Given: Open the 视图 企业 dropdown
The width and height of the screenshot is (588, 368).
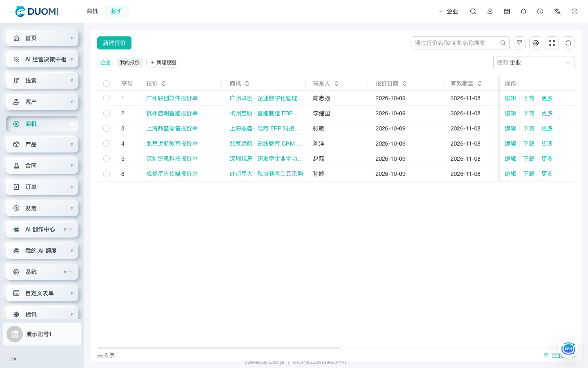Looking at the screenshot, I should (x=534, y=63).
